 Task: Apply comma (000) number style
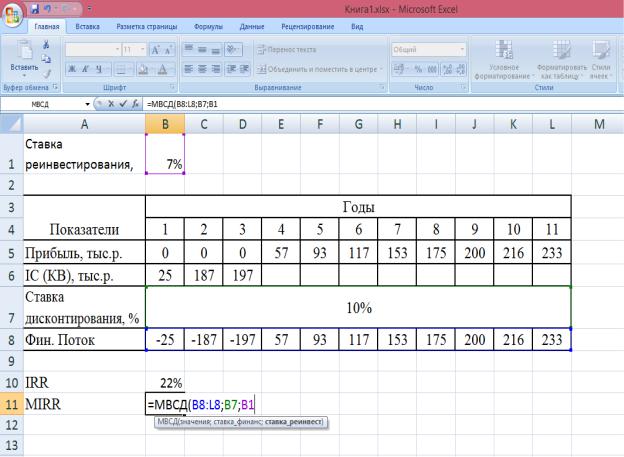click(x=432, y=69)
